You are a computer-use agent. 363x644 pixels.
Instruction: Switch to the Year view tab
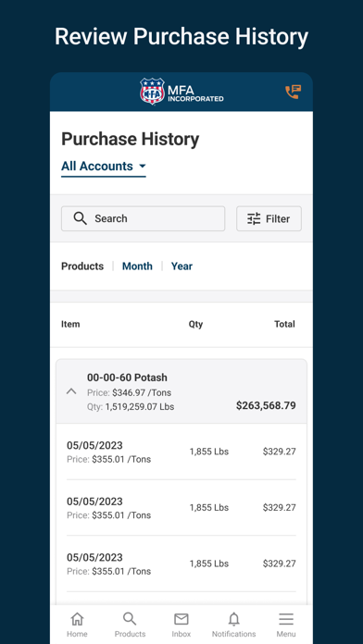click(x=181, y=266)
